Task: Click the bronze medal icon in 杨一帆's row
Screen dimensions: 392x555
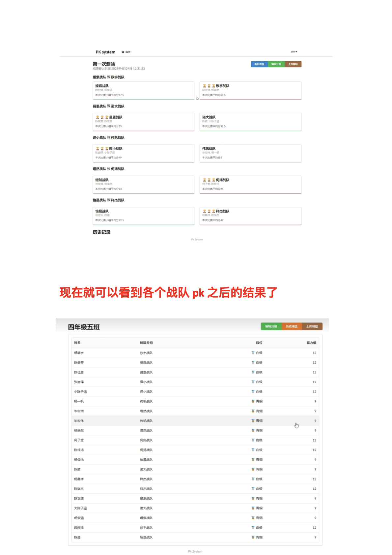Action: click(x=253, y=401)
